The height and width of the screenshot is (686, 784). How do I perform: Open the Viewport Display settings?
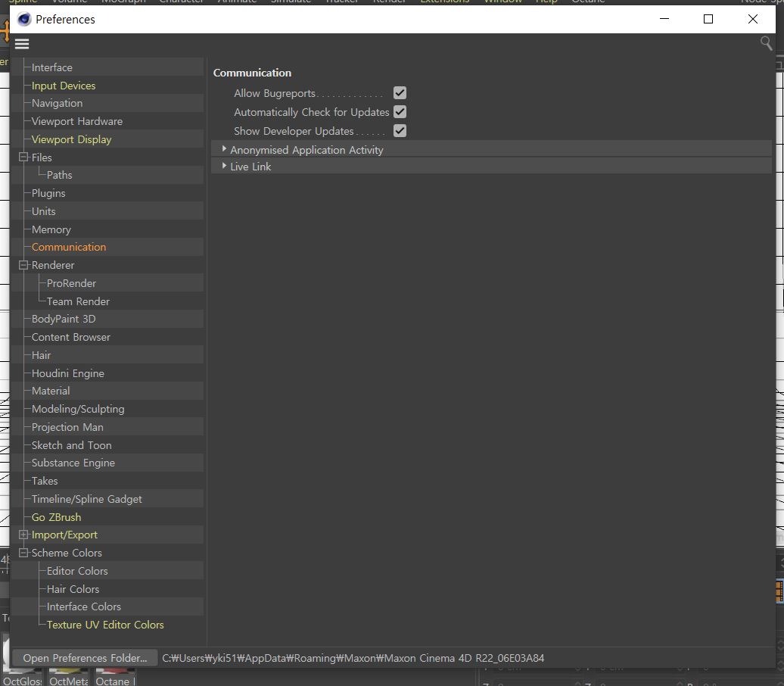point(71,139)
